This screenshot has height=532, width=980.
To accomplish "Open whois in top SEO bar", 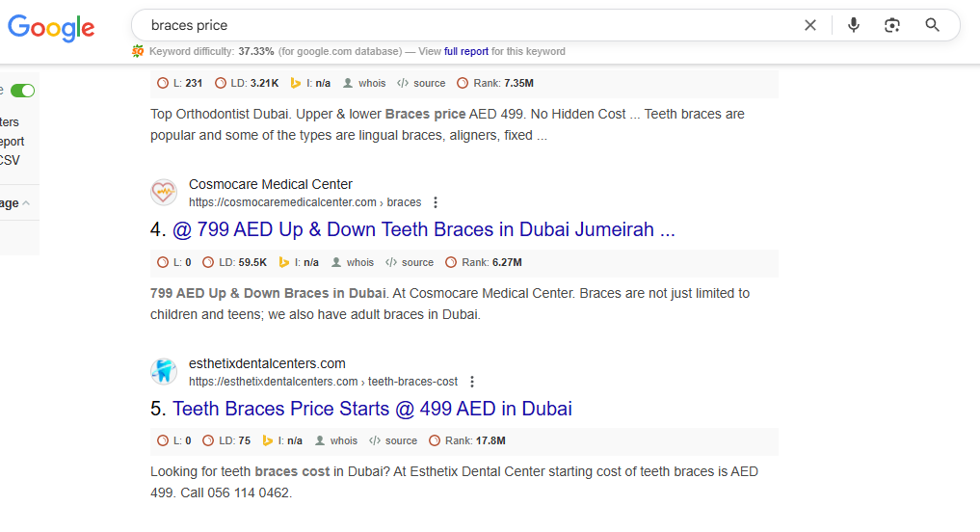I will coord(364,83).
